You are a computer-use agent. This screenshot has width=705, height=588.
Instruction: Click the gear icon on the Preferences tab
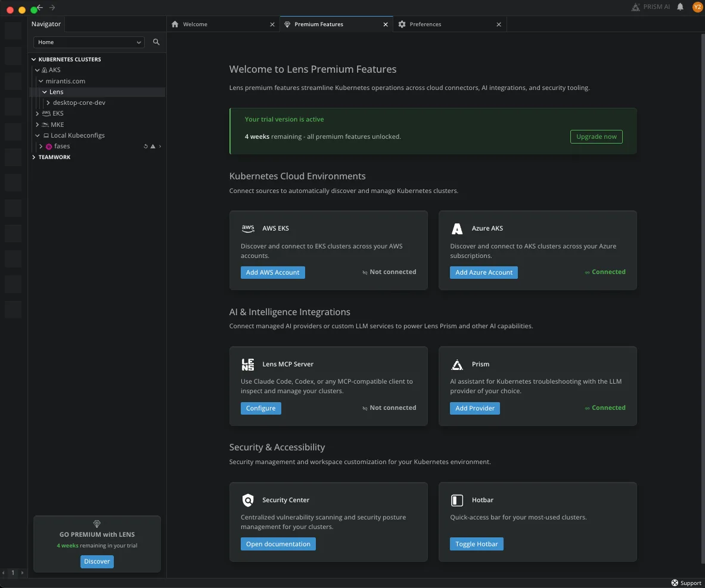[402, 24]
